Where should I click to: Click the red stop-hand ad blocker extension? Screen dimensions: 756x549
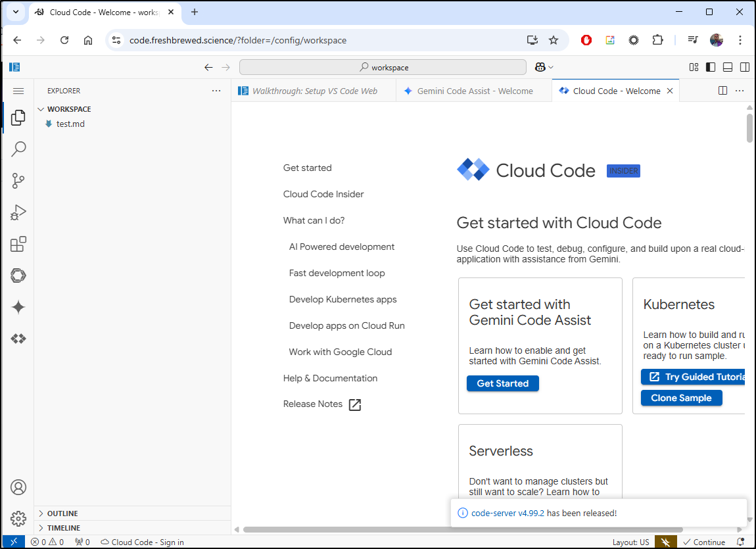point(586,41)
